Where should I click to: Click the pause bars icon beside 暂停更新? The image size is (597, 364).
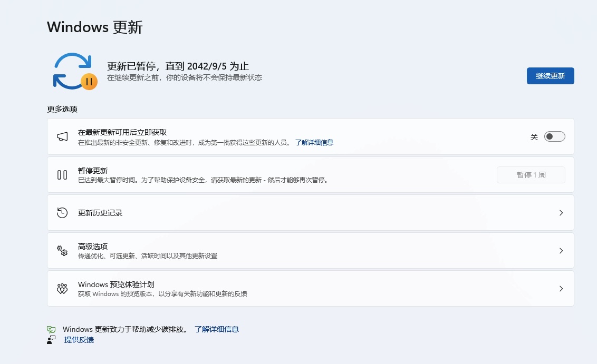[62, 175]
